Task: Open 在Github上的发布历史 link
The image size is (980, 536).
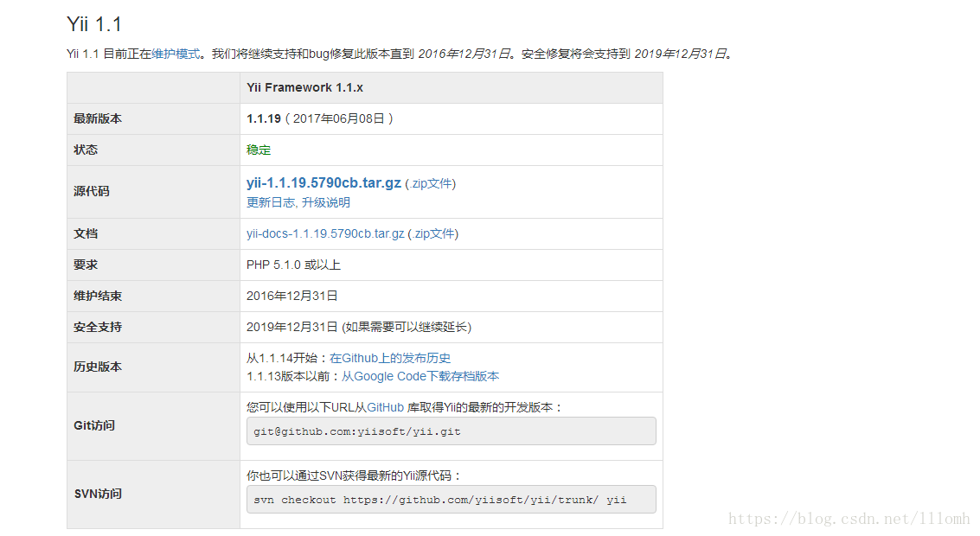Action: tap(390, 358)
